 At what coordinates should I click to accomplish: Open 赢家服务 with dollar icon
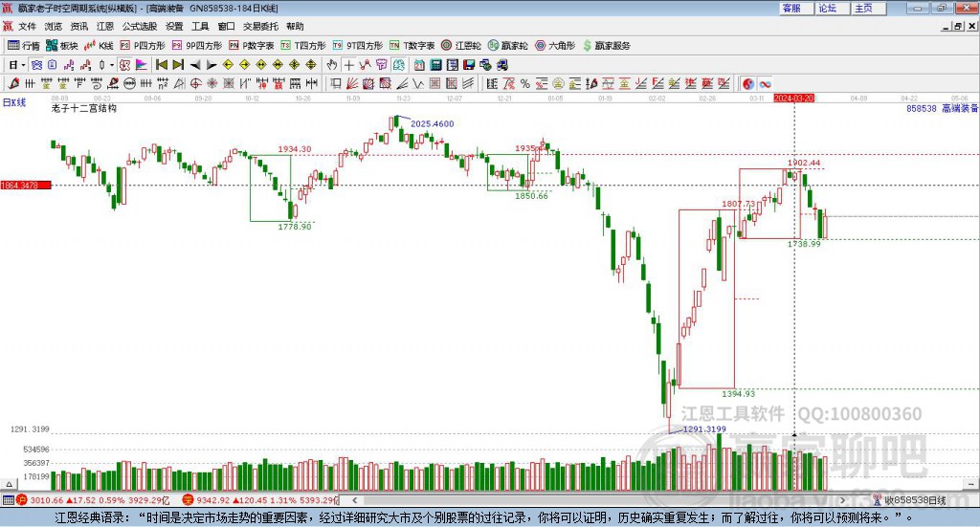point(606,46)
